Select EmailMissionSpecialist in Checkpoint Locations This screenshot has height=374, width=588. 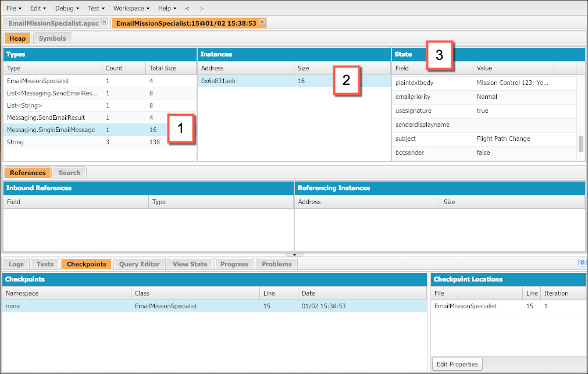click(508, 306)
